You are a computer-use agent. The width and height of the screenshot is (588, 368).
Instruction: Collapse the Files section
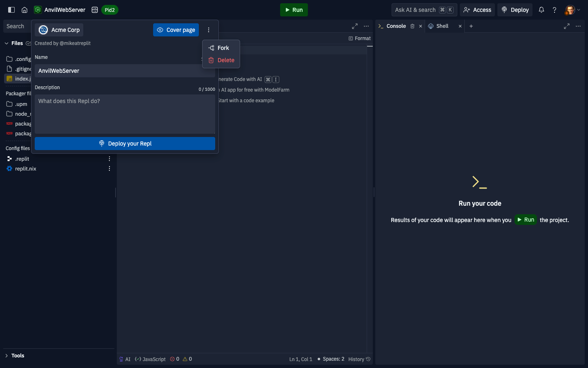pos(7,43)
